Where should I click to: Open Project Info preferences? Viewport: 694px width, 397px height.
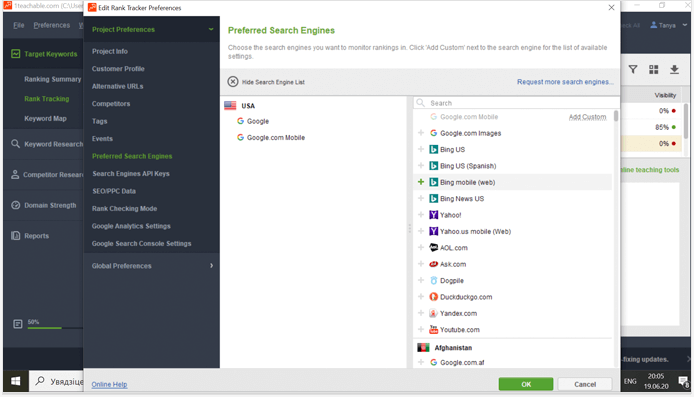coord(110,51)
